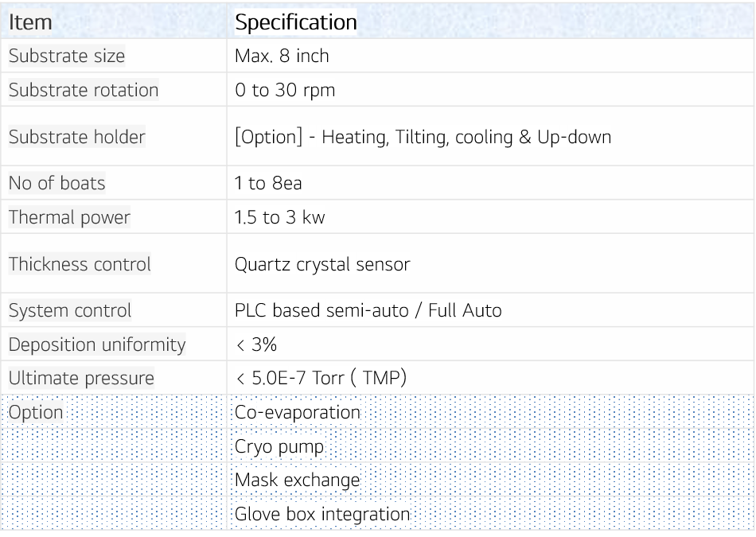Click the 'Co-evaporation' option entry
The height and width of the screenshot is (537, 756).
[x=298, y=412]
